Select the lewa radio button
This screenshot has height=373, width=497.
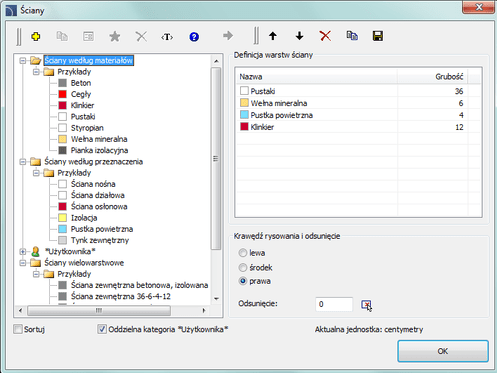243,253
